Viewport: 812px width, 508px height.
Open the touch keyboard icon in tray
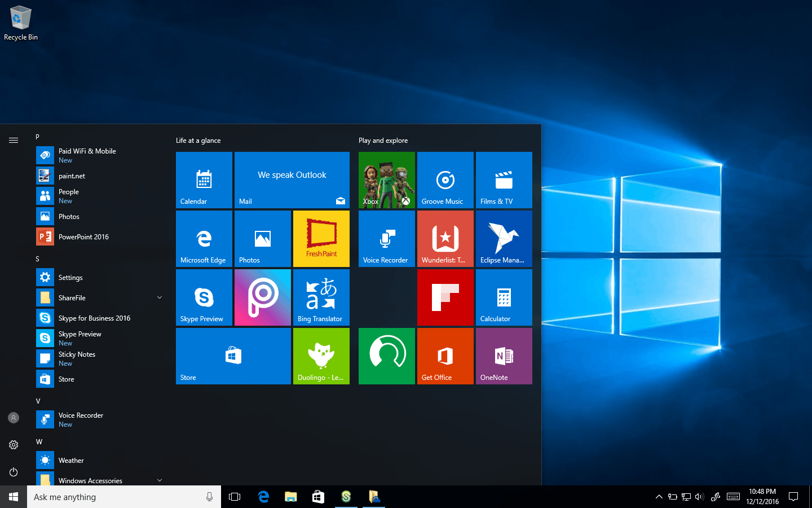click(733, 497)
